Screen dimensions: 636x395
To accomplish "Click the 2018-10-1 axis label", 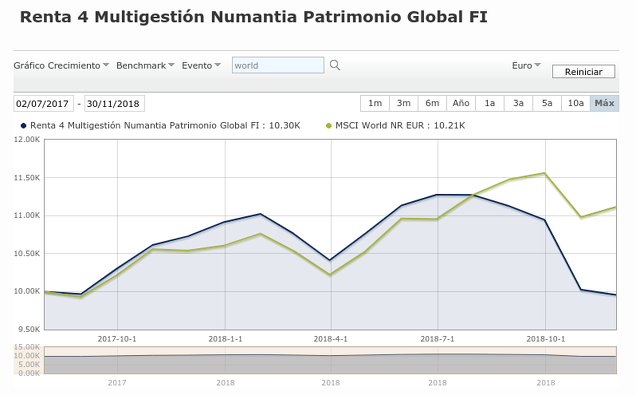I will coord(546,339).
